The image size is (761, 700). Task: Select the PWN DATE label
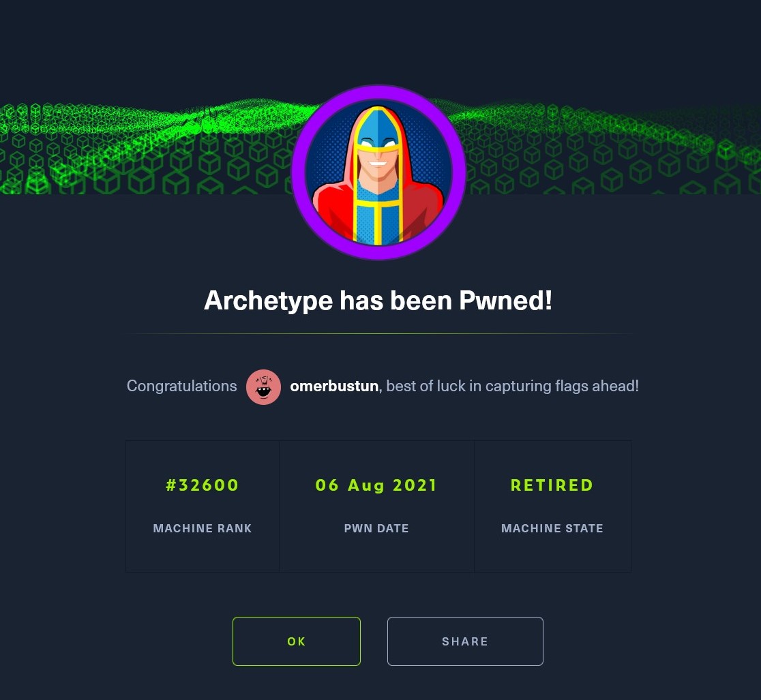tap(376, 528)
